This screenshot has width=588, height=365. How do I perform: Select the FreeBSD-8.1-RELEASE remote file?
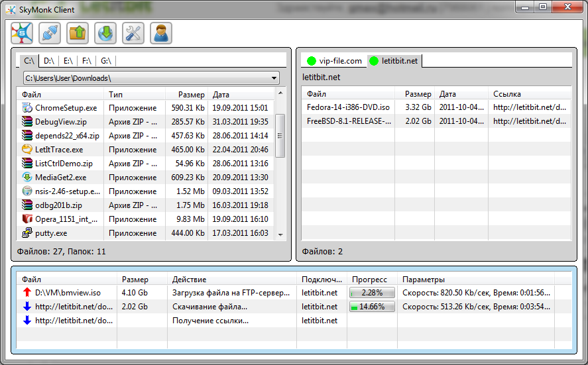[x=349, y=121]
